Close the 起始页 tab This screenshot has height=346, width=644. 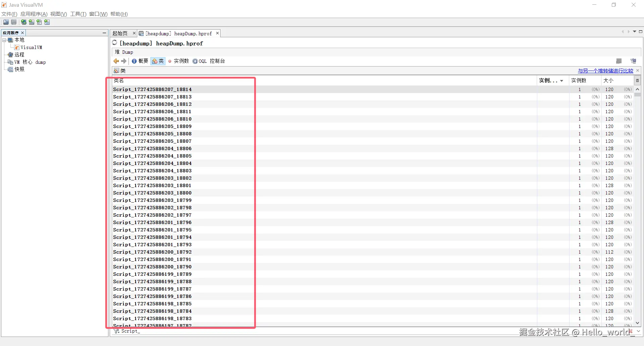click(134, 33)
